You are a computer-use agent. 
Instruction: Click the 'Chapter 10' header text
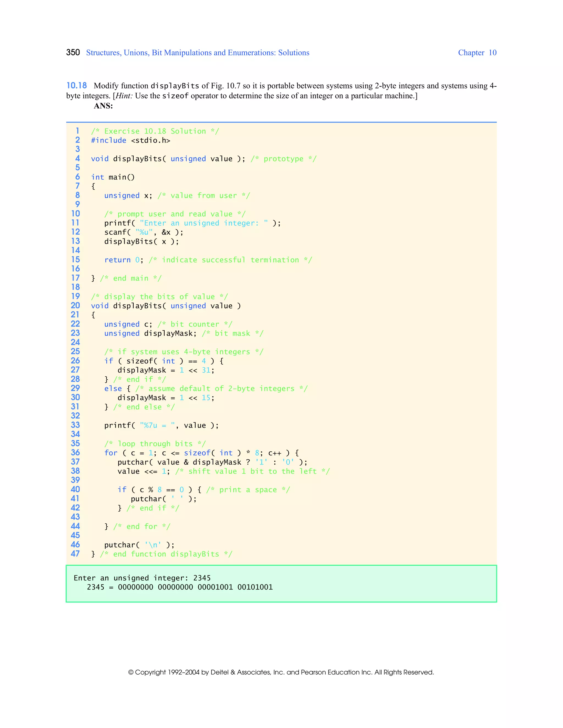click(477, 53)
